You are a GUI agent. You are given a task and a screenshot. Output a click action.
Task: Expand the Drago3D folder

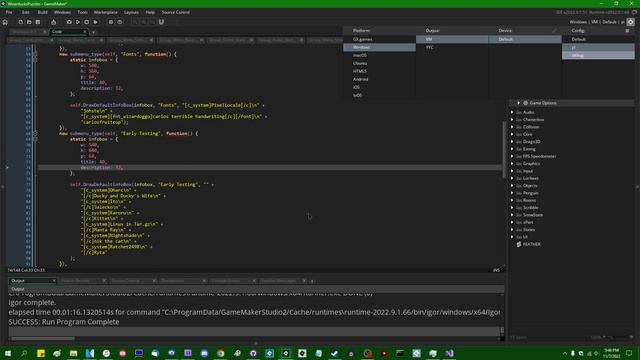(x=512, y=142)
